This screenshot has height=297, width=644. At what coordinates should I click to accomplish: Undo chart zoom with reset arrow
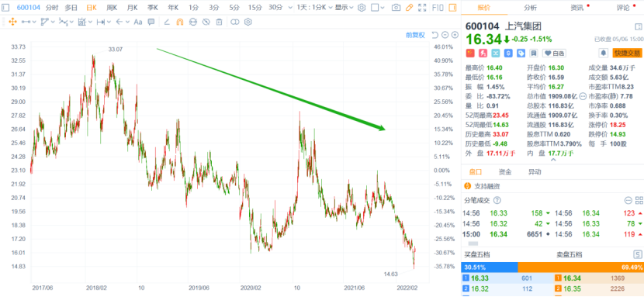[x=435, y=35]
